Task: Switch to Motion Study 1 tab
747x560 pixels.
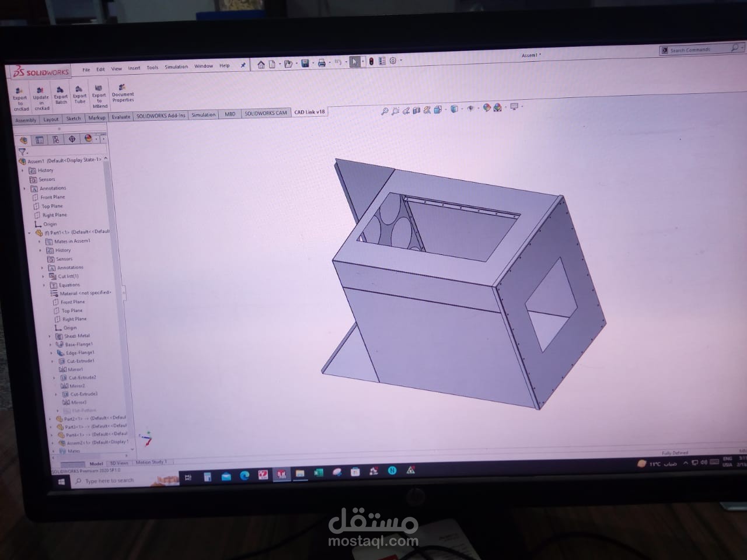Action: coord(151,462)
